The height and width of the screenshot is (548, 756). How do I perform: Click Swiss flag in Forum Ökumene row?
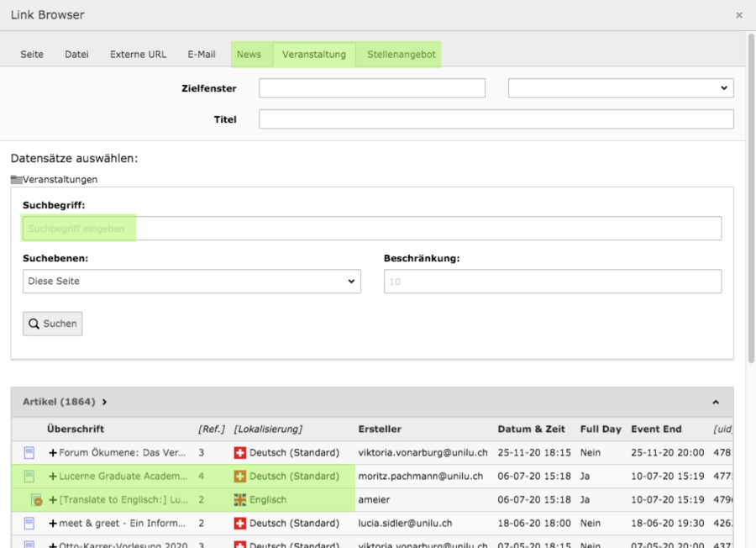239,452
